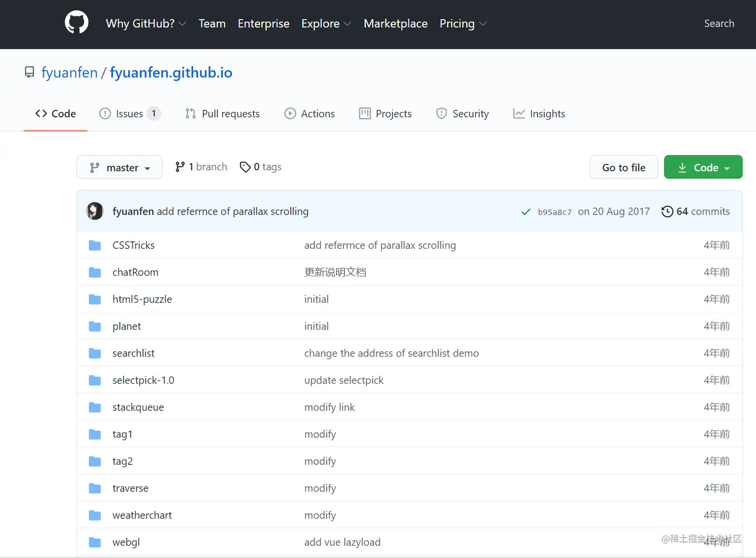
Task: Open the Actions tab
Action: tap(309, 113)
